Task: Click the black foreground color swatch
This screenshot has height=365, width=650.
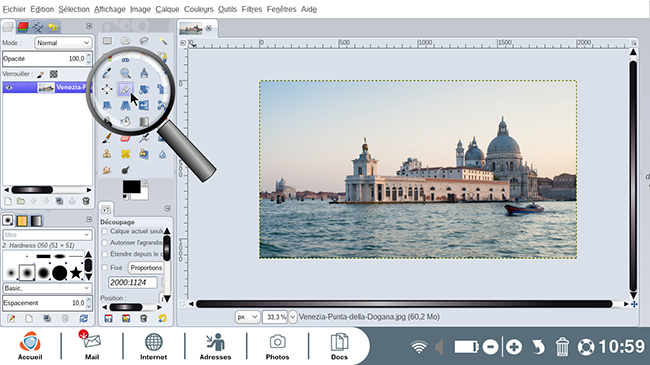Action: [131, 187]
